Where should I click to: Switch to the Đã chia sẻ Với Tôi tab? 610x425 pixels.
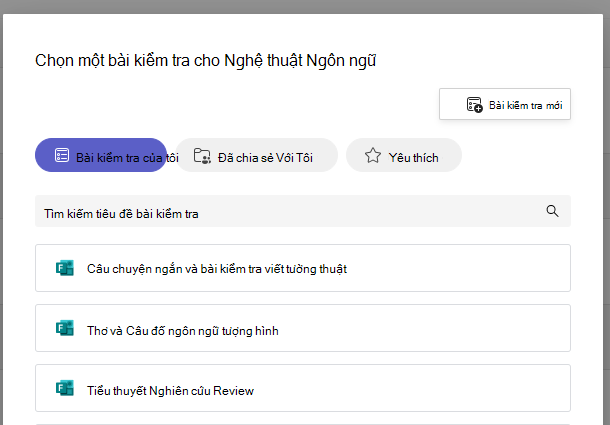pyautogui.click(x=256, y=155)
